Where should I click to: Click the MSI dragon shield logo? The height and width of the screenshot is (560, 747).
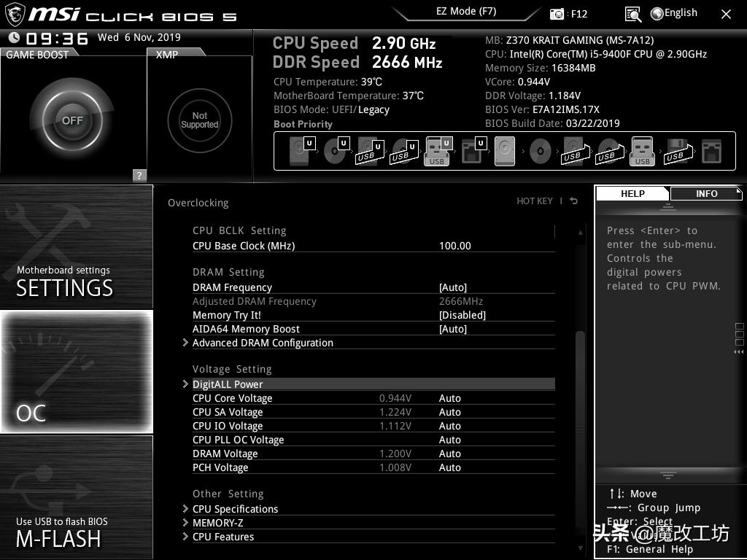pyautogui.click(x=15, y=15)
